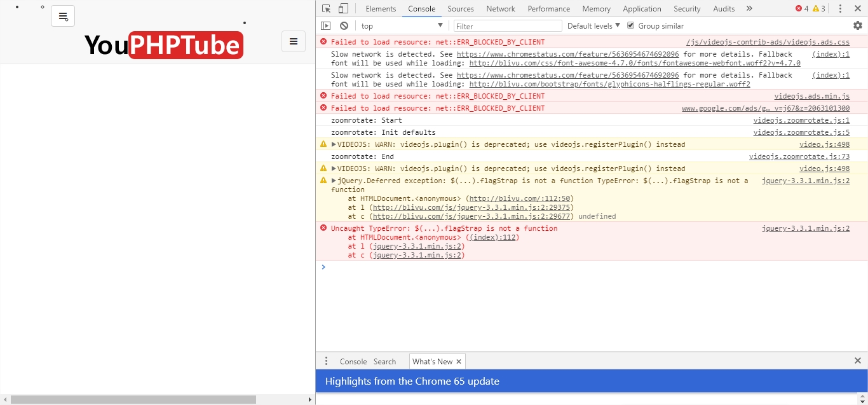Image resolution: width=868 pixels, height=405 pixels.
Task: Click the first Failed to load resource error icon
Action: 323,41
